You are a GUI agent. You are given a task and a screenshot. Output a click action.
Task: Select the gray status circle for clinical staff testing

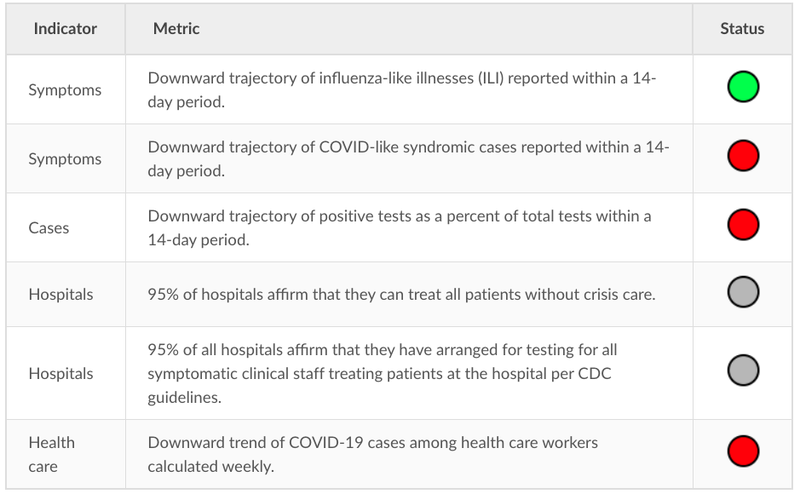pos(743,370)
